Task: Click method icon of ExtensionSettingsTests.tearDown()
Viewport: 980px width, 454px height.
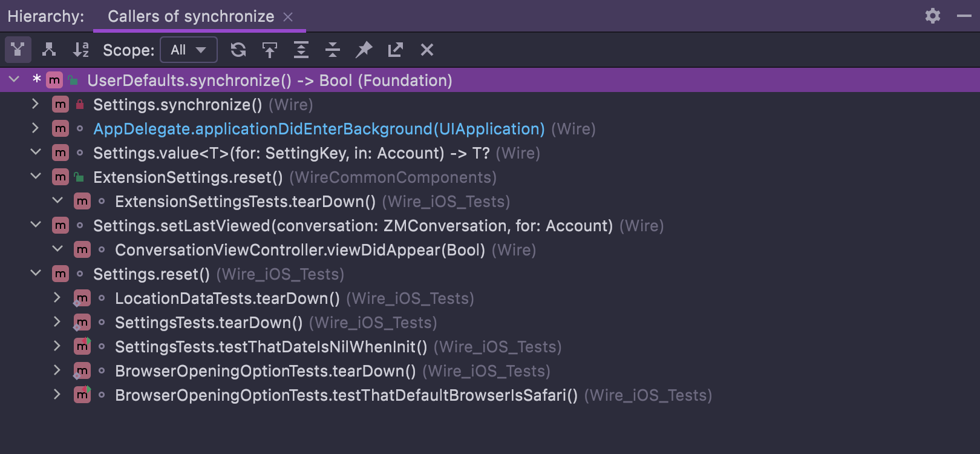Action: [82, 201]
